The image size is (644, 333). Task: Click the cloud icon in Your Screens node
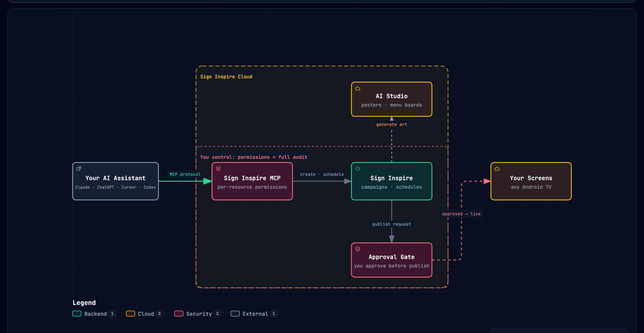(x=497, y=169)
